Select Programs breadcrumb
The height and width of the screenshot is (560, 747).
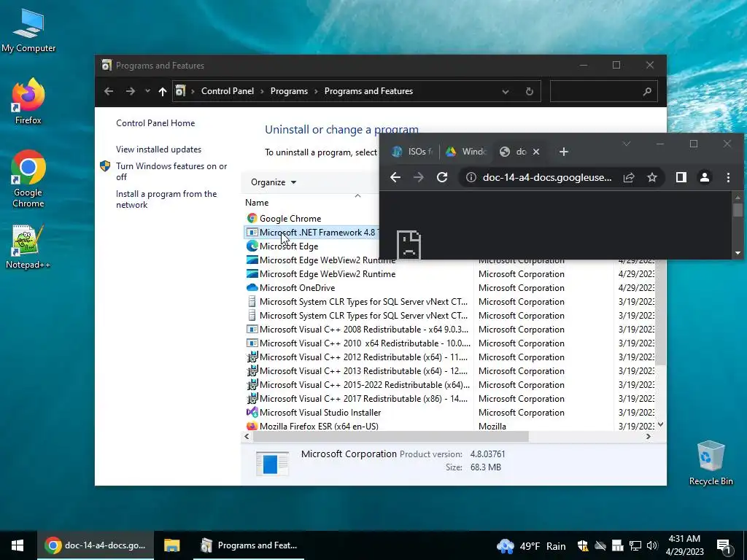point(289,91)
